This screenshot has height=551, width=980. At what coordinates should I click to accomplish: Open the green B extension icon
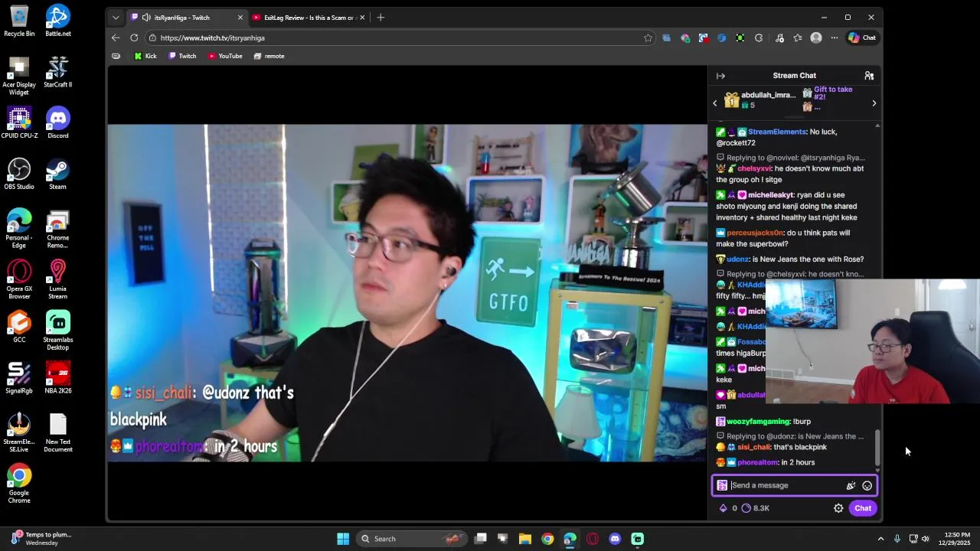740,37
